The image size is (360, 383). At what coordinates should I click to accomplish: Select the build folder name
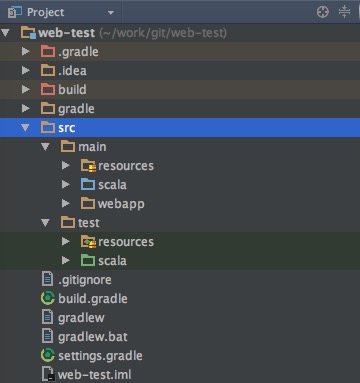[x=72, y=89]
